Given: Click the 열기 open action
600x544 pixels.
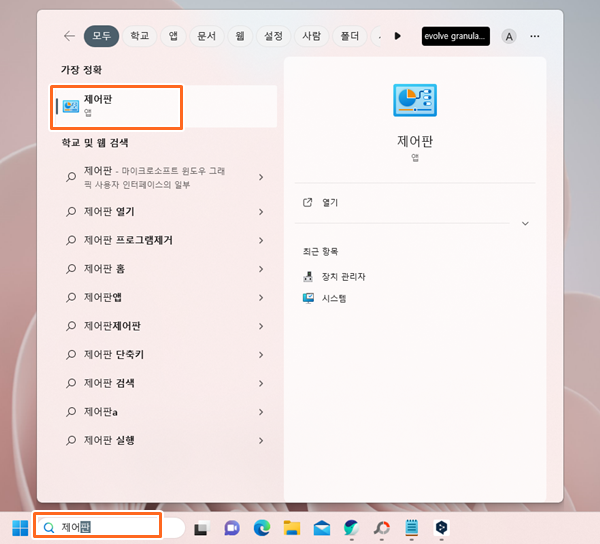Looking at the screenshot, I should coord(321,202).
